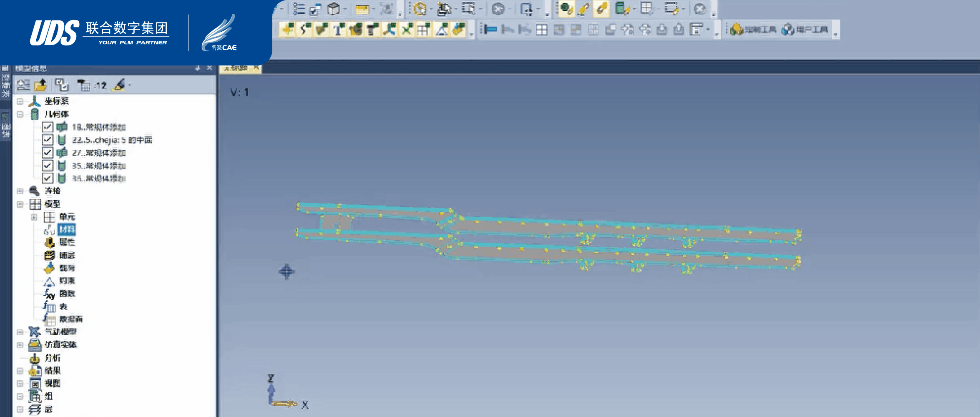
Task: Click the 3D box view icon
Action: pos(334,9)
